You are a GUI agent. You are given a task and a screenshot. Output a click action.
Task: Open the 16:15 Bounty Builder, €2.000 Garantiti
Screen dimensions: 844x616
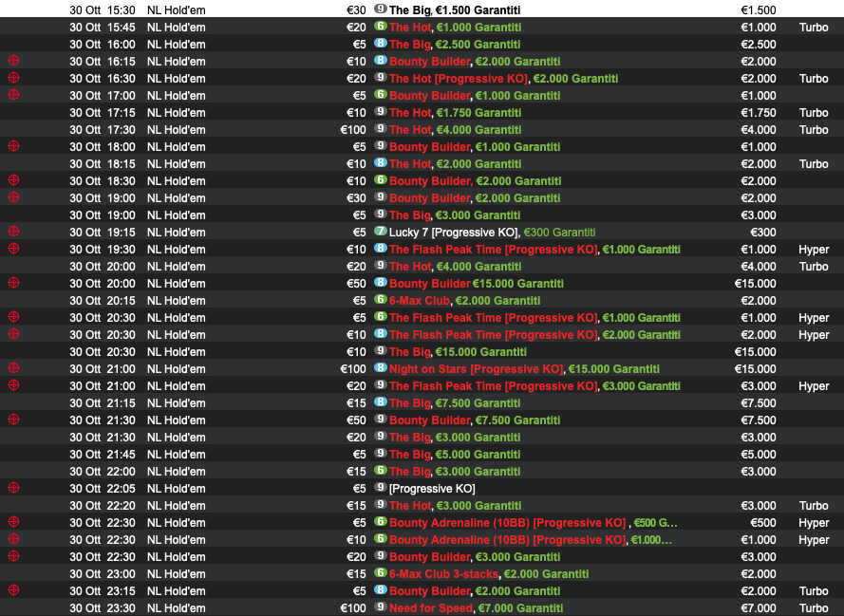pyautogui.click(x=475, y=62)
